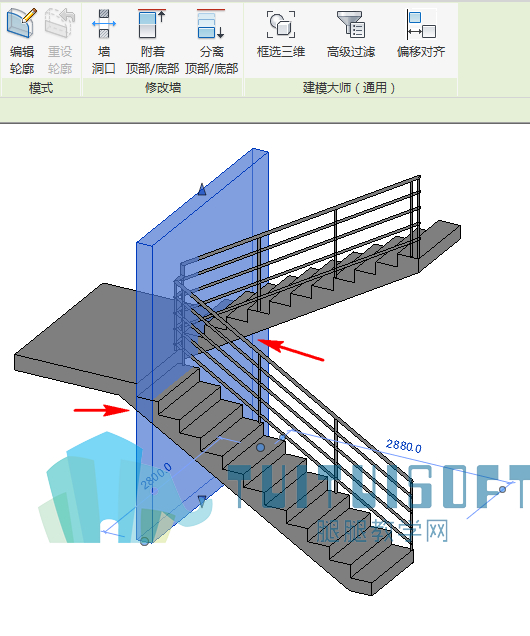Screen dimensions: 530x636
Task: Click the 偏移对齐 offset align tool
Action: click(421, 34)
